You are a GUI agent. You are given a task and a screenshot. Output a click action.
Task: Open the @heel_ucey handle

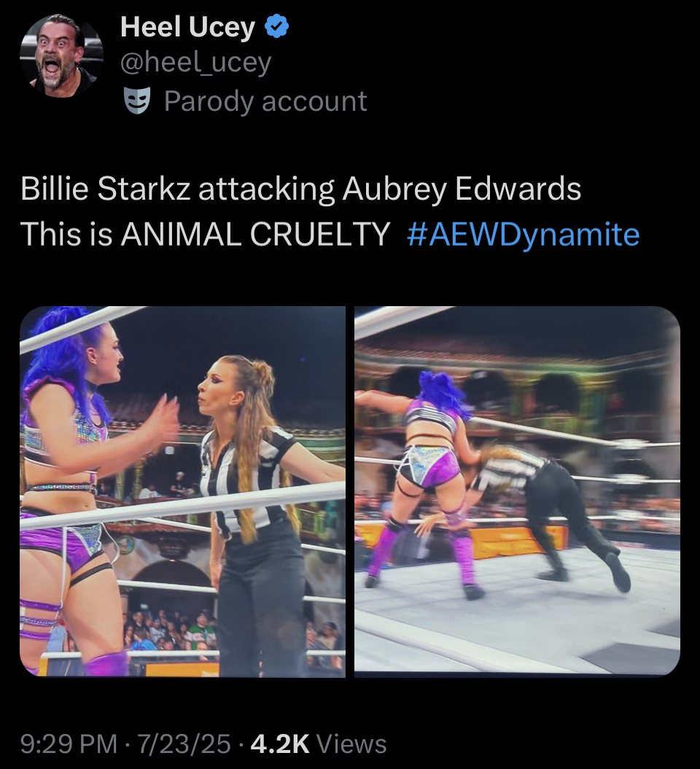click(195, 62)
